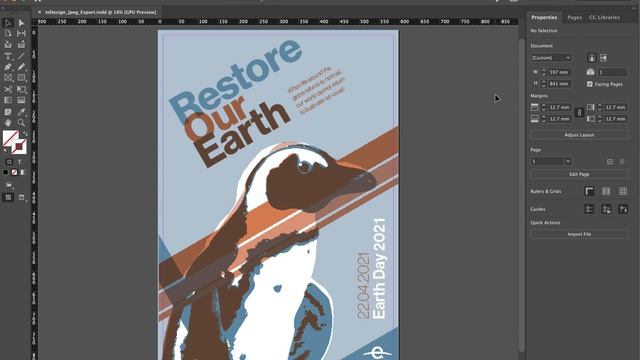Click the Import File button
The image size is (640, 360).
[x=579, y=234]
